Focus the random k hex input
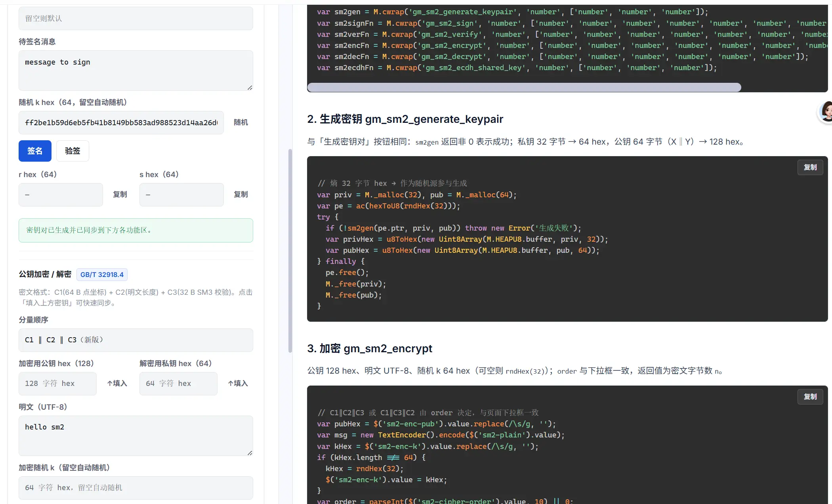 pos(121,122)
